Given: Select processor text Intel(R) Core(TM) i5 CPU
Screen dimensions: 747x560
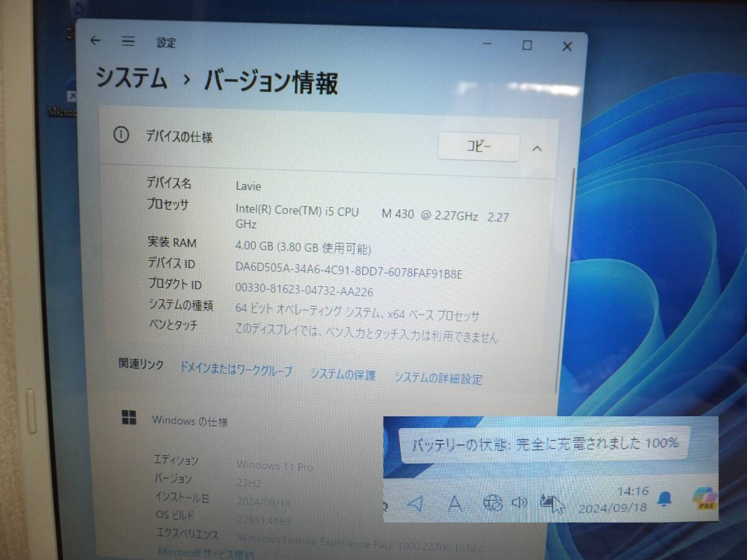Looking at the screenshot, I should [297, 211].
